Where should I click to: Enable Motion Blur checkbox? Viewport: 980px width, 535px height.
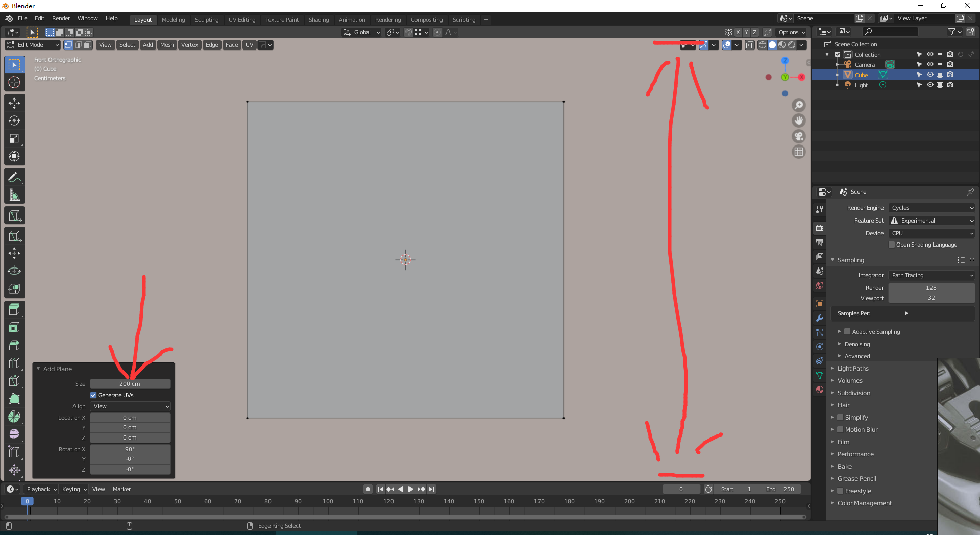pos(840,430)
